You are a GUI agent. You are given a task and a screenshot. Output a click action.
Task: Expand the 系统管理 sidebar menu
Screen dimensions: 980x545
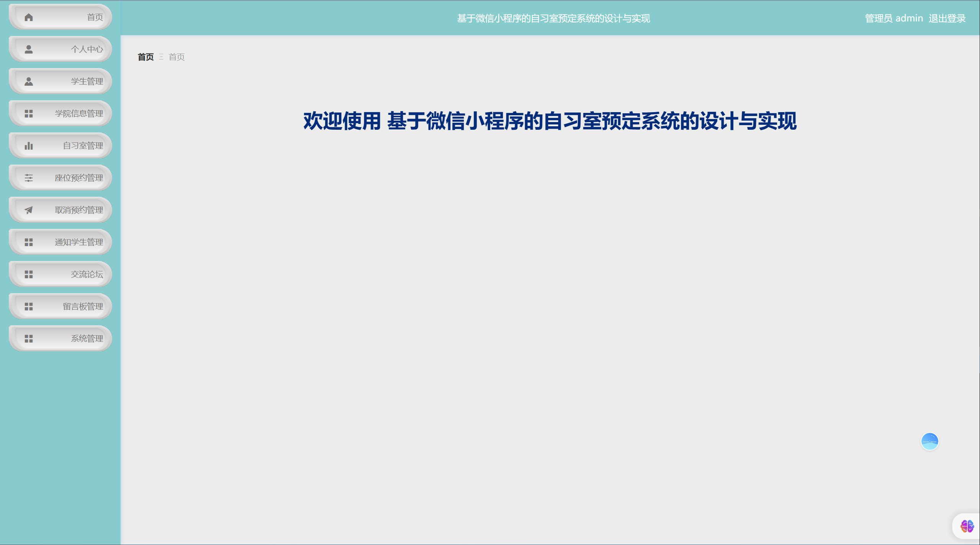86,339
